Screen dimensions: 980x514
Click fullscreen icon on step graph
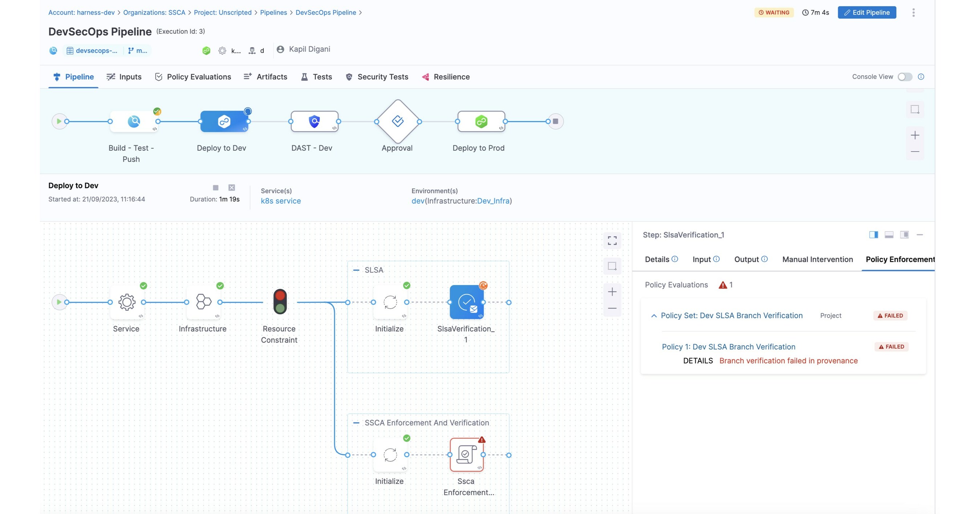612,240
